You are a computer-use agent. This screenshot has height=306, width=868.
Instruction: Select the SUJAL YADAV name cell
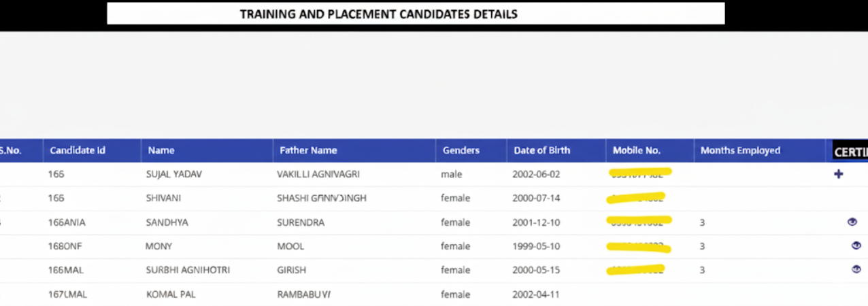[x=174, y=174]
